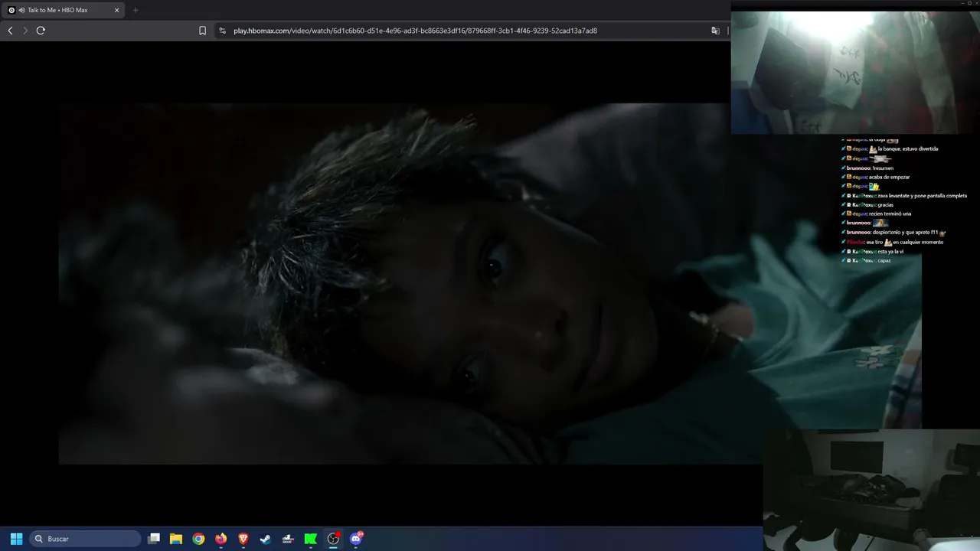Click chat message "despiertenlo y que aprete f11"
Screen dimensions: 980x551
click(905, 233)
